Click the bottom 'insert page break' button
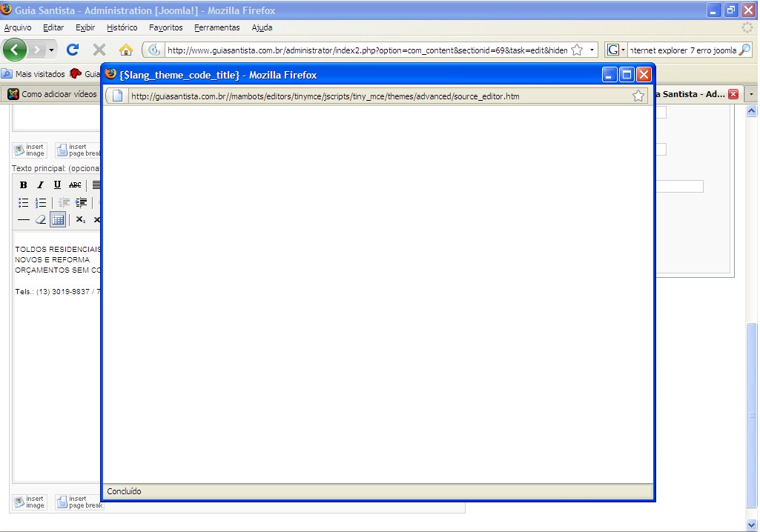Viewport: 760px width, 532px height. [x=79, y=502]
